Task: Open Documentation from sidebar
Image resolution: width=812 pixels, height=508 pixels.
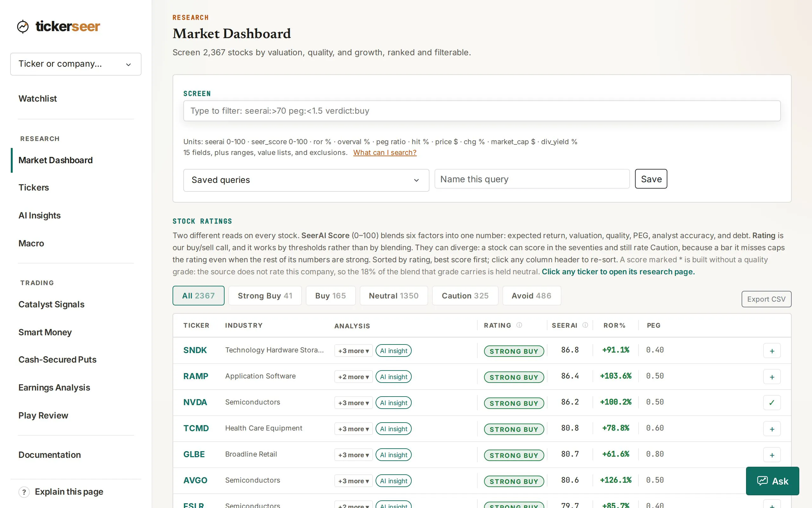Action: click(50, 455)
